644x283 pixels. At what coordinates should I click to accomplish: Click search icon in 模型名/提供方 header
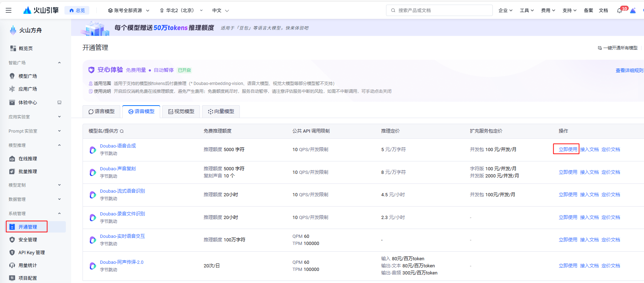[122, 131]
